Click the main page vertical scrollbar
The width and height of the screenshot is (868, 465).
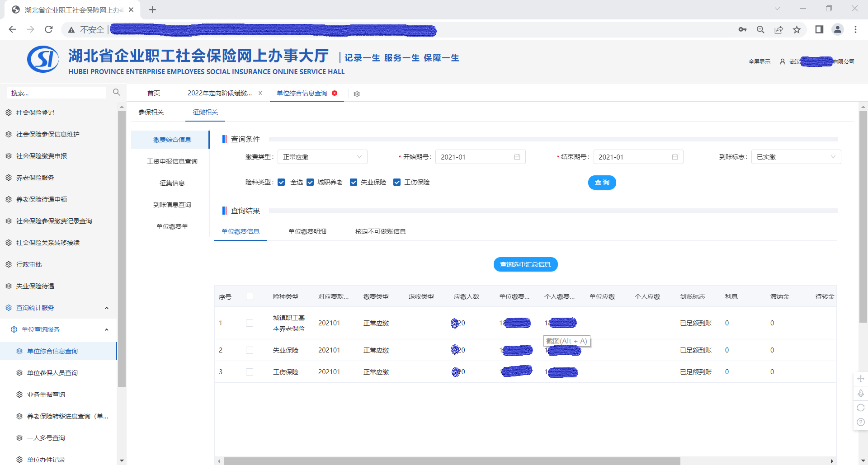click(863, 217)
